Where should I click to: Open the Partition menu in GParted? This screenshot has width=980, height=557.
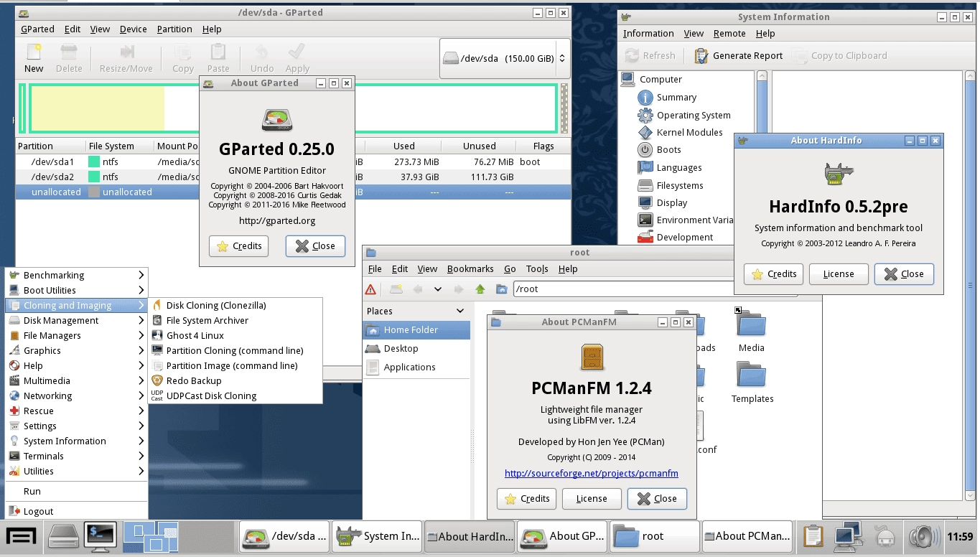pyautogui.click(x=174, y=29)
